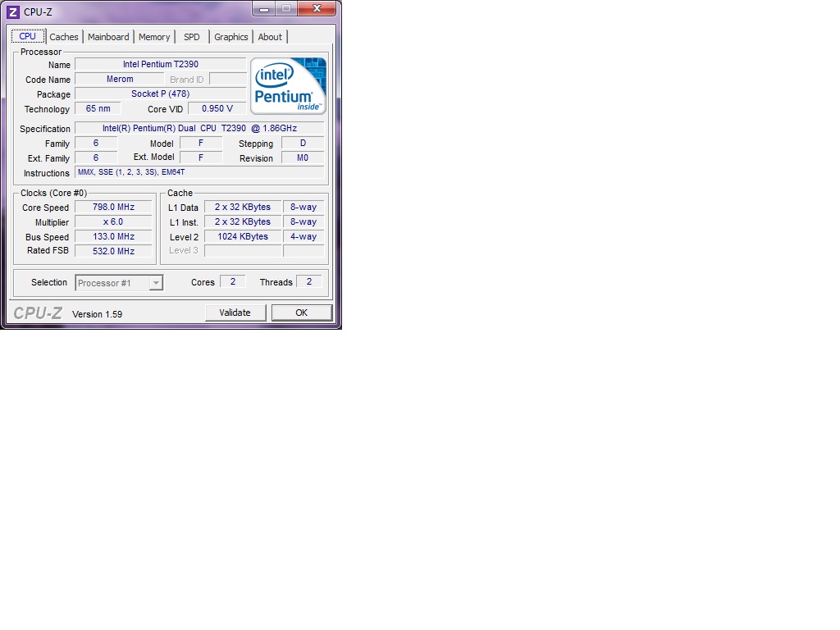840x630 pixels.
Task: Click the Bus Speed value '133.0 MHz'
Action: tap(113, 236)
